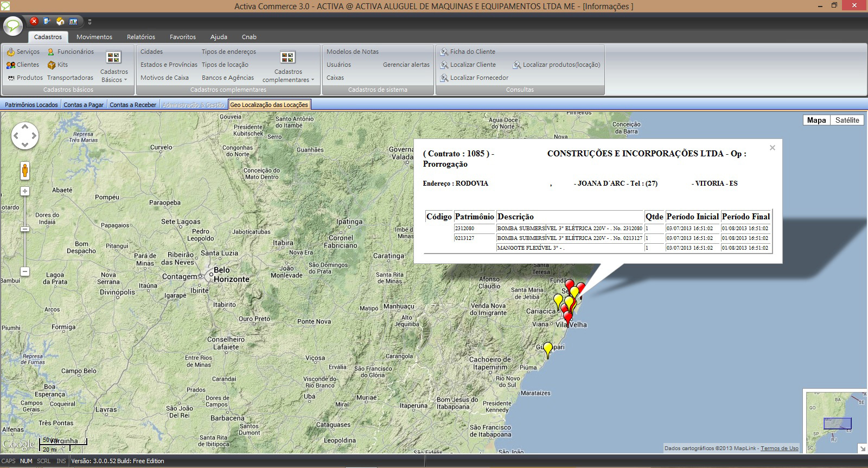Open the Serviços icon in ribbon

(x=10, y=52)
